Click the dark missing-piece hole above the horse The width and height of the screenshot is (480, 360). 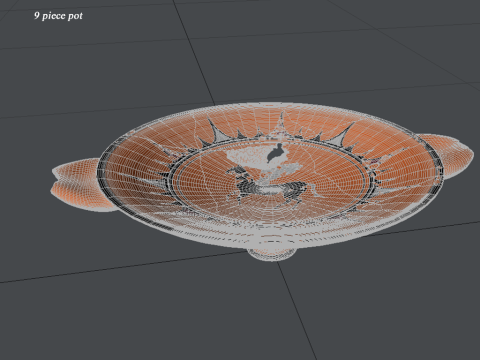[x=276, y=153]
